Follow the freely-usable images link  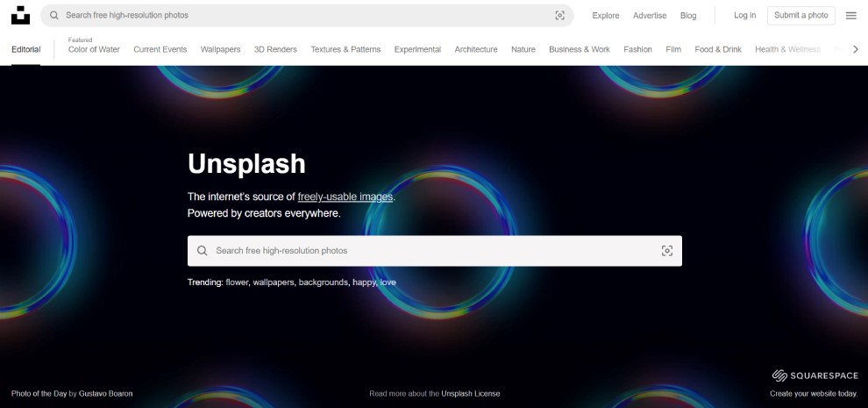pyautogui.click(x=345, y=197)
